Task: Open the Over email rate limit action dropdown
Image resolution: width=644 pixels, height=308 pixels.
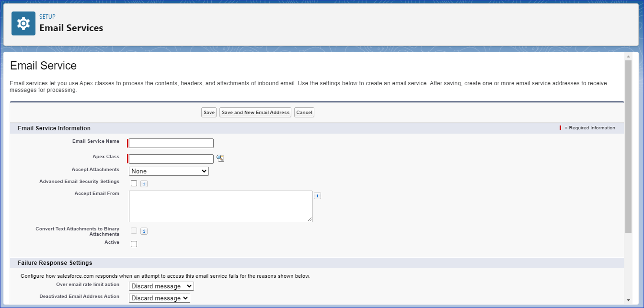Action: [161, 286]
